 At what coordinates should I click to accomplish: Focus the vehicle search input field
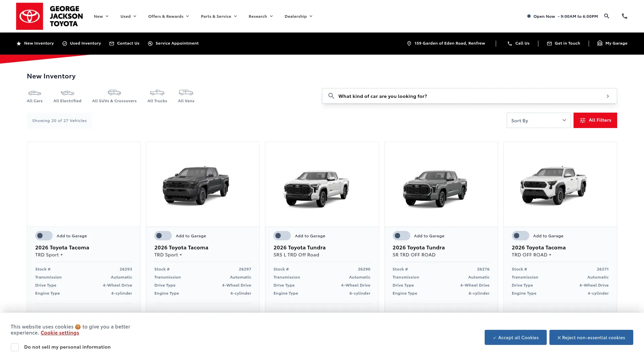coord(470,96)
